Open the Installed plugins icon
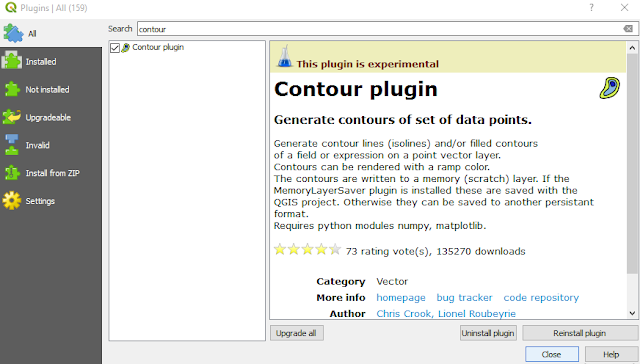Image resolution: width=640 pixels, height=364 pixels. (x=11, y=61)
